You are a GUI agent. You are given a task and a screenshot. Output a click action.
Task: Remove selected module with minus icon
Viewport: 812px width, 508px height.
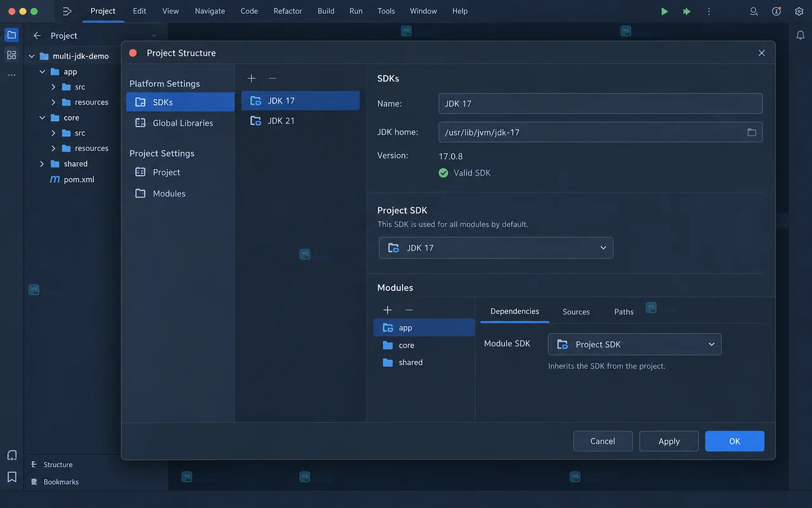pos(409,309)
